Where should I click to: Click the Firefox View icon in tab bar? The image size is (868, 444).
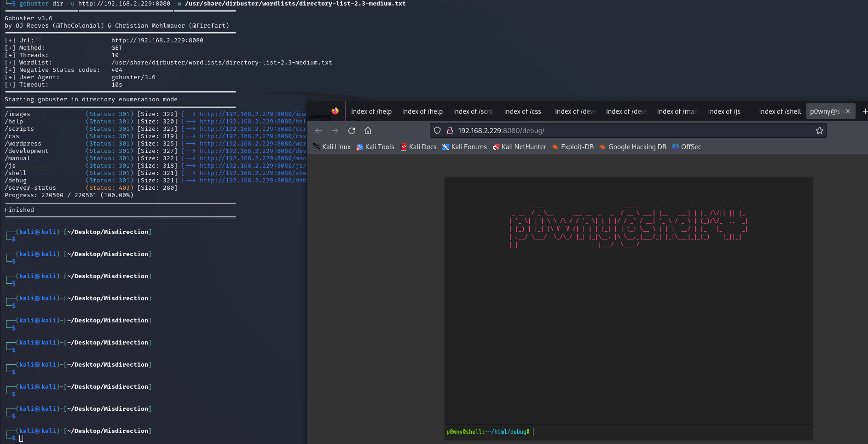coord(335,111)
